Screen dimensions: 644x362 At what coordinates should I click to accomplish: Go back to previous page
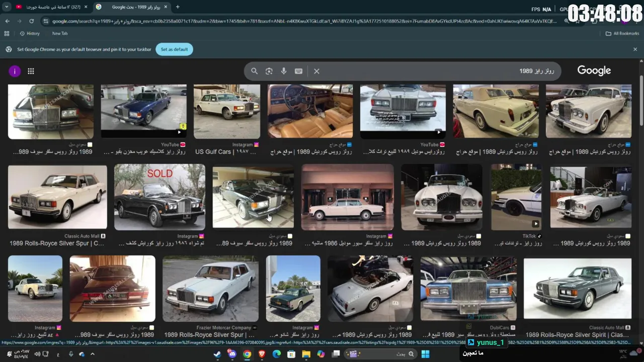click(7, 21)
